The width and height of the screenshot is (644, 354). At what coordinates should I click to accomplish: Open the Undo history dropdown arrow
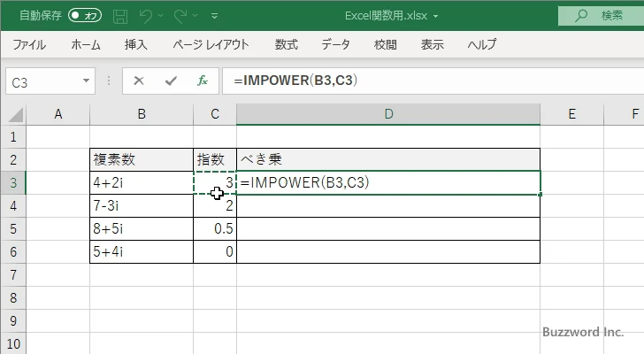coord(161,16)
